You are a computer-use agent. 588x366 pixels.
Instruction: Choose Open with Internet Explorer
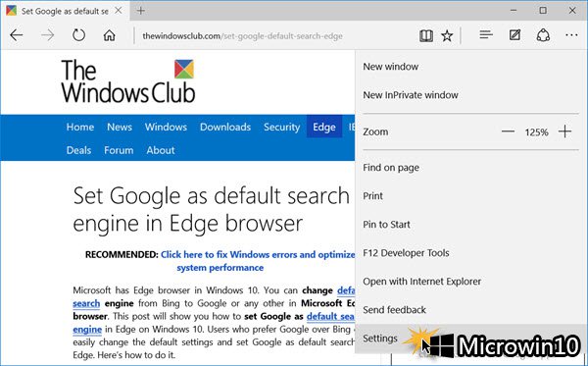click(x=421, y=282)
